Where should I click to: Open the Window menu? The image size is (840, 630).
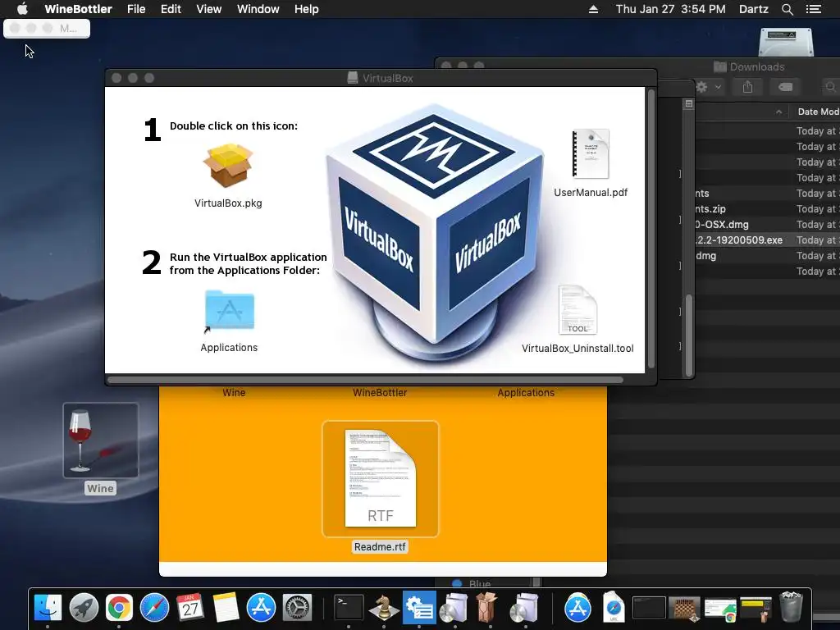click(x=258, y=9)
